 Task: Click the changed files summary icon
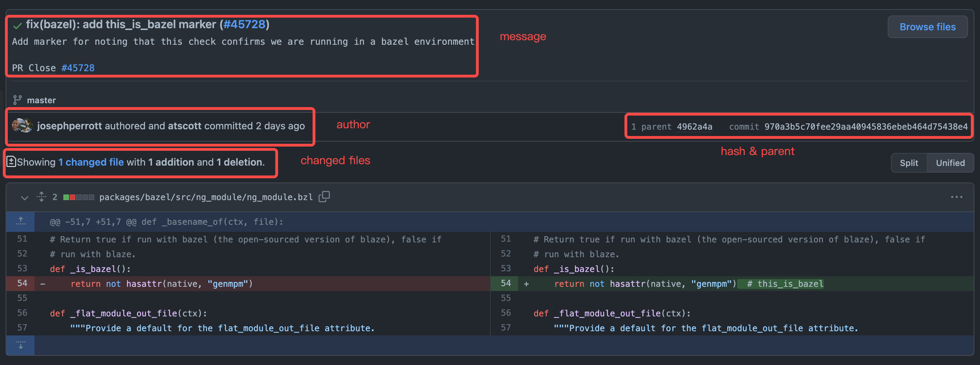coord(11,162)
